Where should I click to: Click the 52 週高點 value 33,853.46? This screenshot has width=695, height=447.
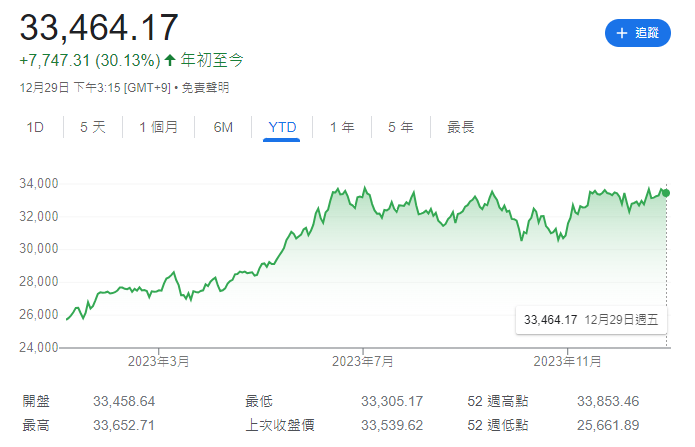pos(606,402)
